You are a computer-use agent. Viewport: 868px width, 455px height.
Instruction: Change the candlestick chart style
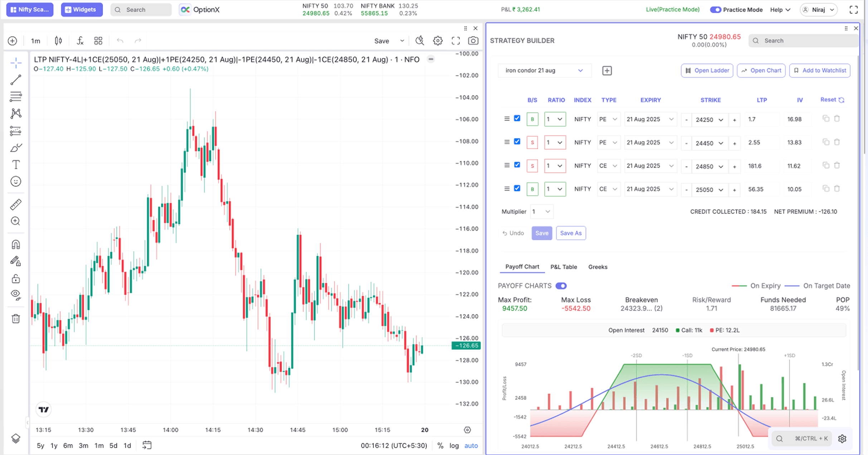58,41
